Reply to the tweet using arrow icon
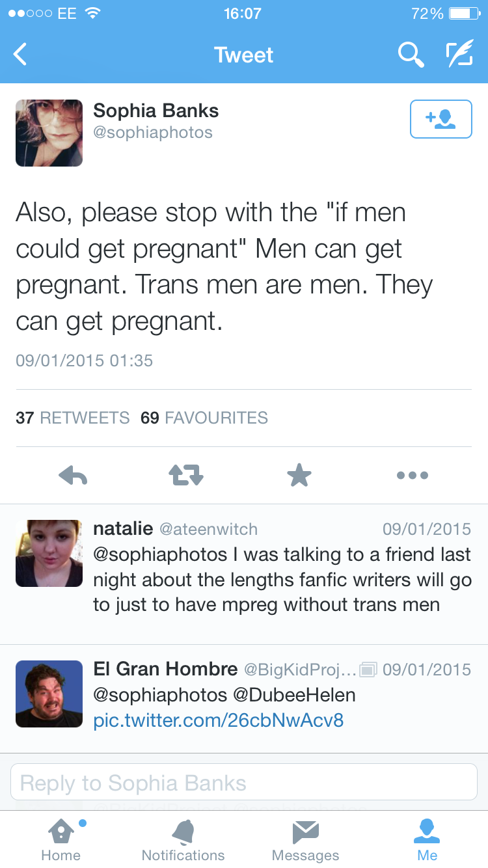 (73, 476)
